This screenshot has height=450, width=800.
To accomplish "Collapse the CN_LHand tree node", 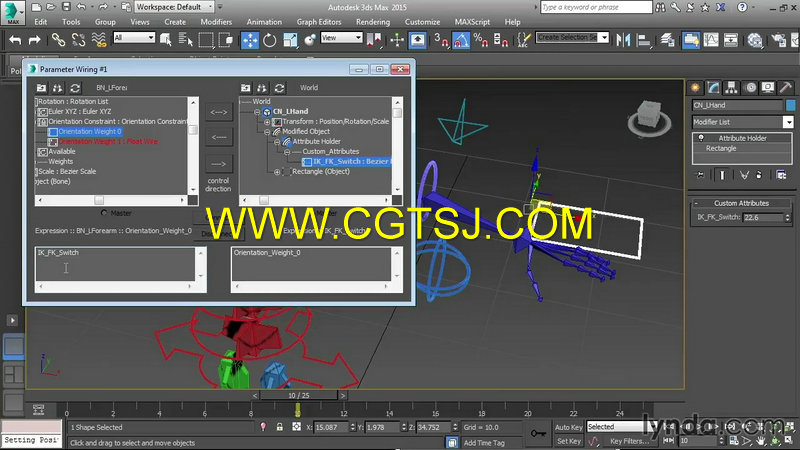I will pyautogui.click(x=257, y=111).
